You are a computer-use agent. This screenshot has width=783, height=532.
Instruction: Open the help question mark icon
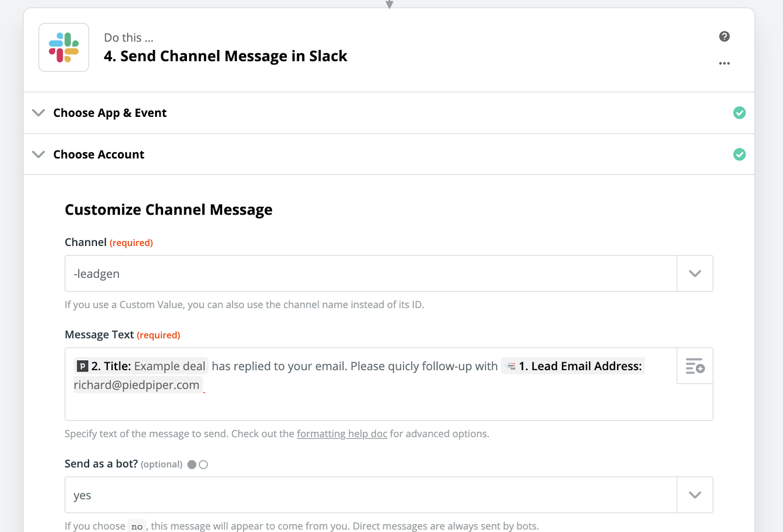[724, 37]
